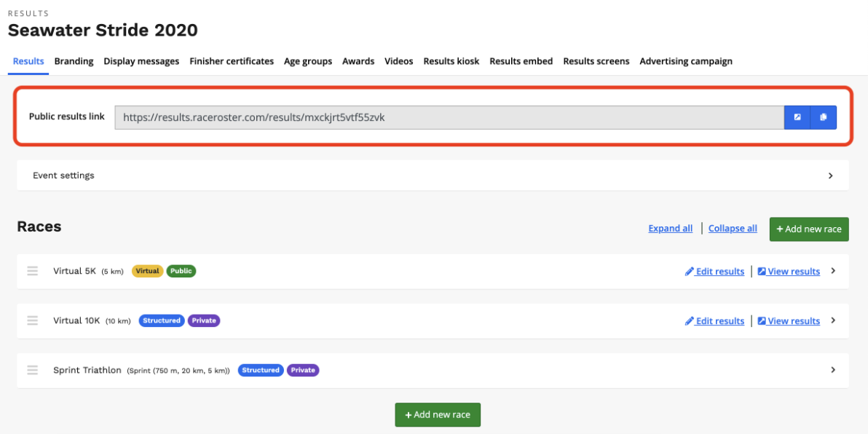
Task: Click Edit results for Virtual 5K
Action: pyautogui.click(x=714, y=272)
